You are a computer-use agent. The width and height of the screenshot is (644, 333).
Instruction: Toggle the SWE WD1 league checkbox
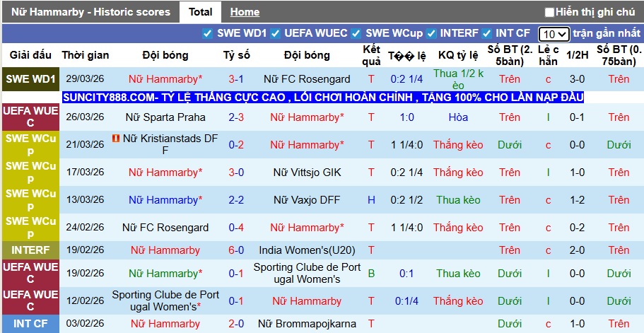[x=207, y=33]
